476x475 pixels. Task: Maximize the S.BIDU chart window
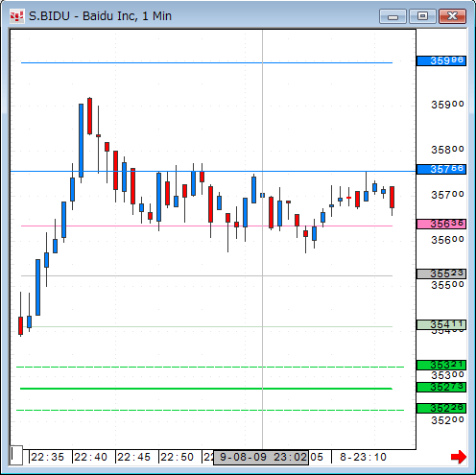[x=422, y=16]
